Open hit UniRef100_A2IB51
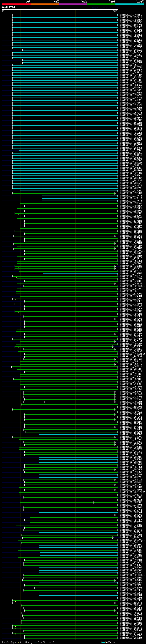 (131, 67)
